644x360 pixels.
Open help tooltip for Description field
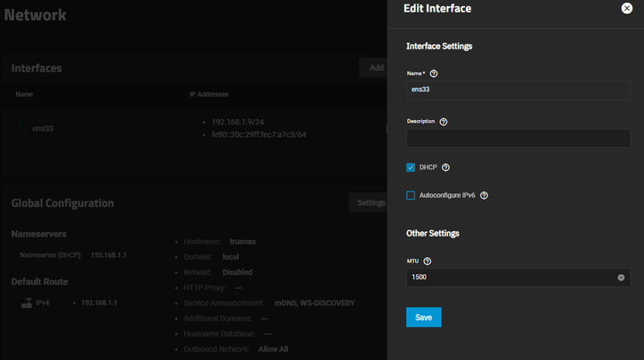(x=443, y=122)
